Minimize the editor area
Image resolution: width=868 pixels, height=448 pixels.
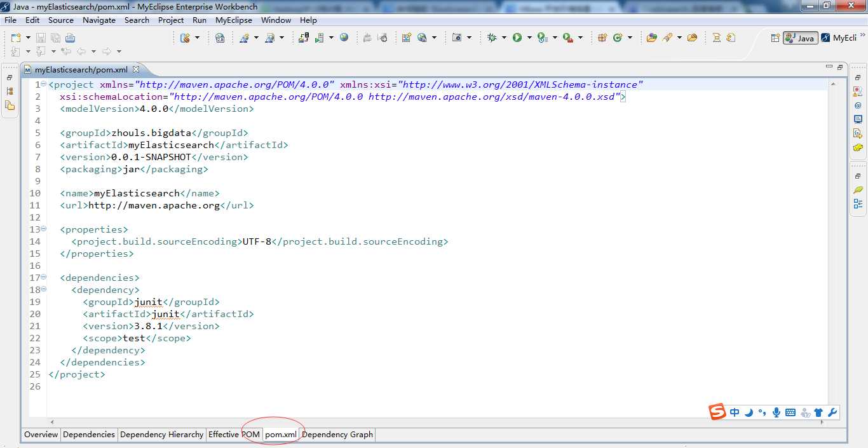coord(829,67)
